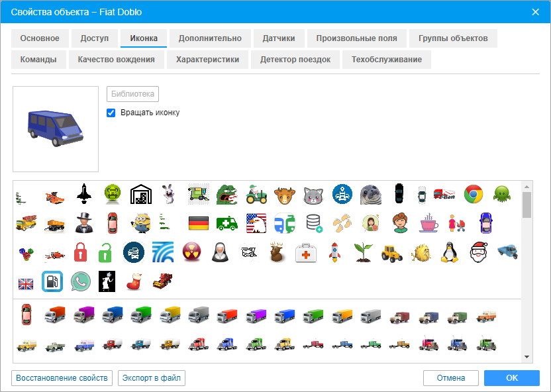Viewport: 551px width, 392px height.
Task: Select the British flag icon
Action: click(26, 284)
